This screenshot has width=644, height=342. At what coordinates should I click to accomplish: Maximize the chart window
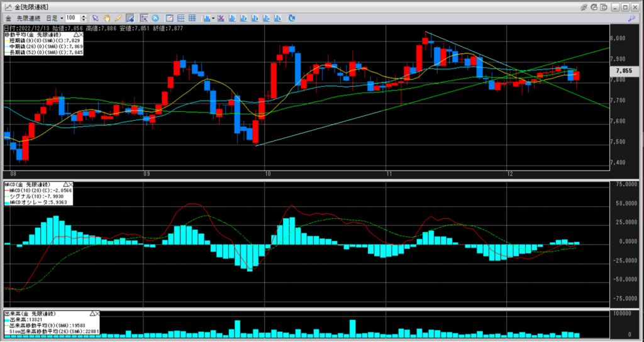click(x=625, y=7)
